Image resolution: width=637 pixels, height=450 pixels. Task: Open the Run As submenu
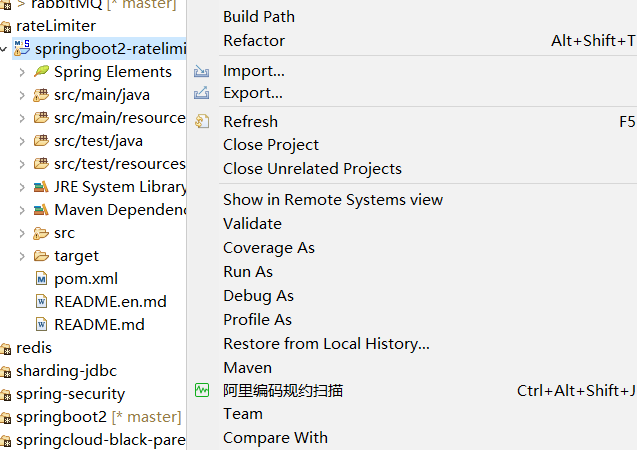coord(248,272)
